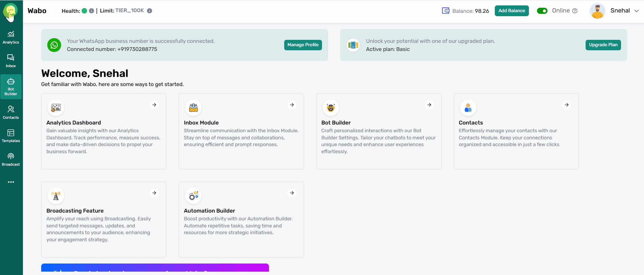Click the Health info icon
This screenshot has height=275, width=644.
tap(91, 11)
